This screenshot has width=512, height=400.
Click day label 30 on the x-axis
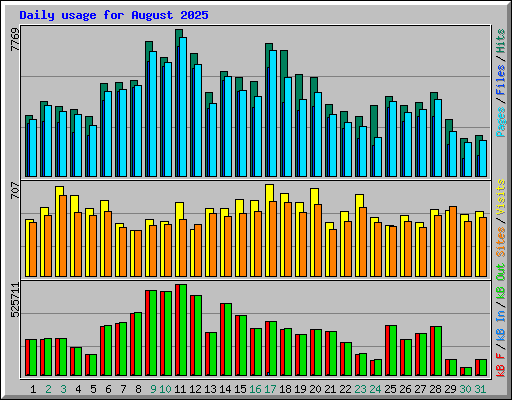[465, 389]
